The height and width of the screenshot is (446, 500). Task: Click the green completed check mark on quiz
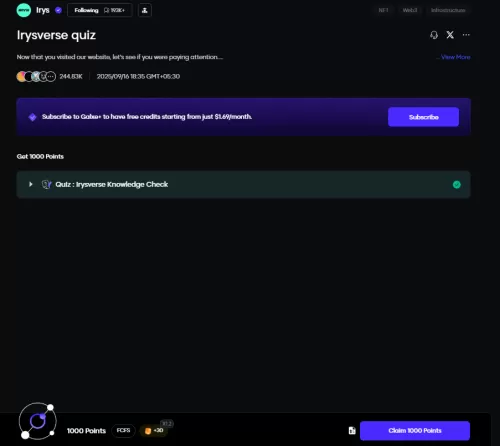[457, 184]
